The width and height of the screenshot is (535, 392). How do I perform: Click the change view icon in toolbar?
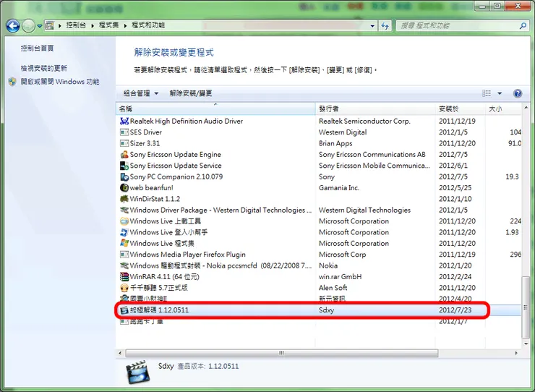coord(487,93)
